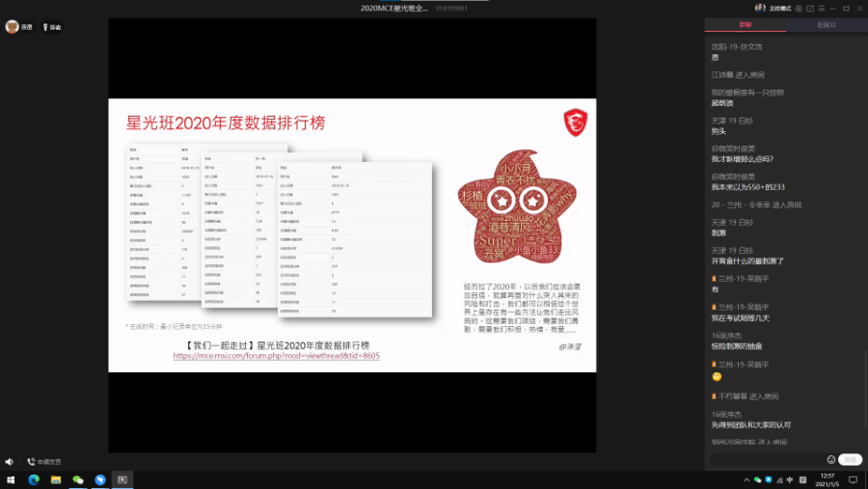Open the emoji picker in chat box

pyautogui.click(x=831, y=460)
